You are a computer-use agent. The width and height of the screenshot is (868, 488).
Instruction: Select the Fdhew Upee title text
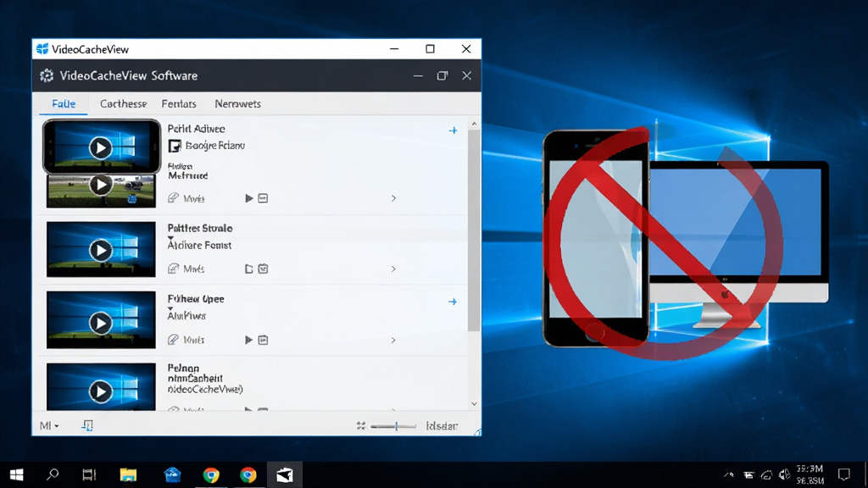tap(196, 299)
